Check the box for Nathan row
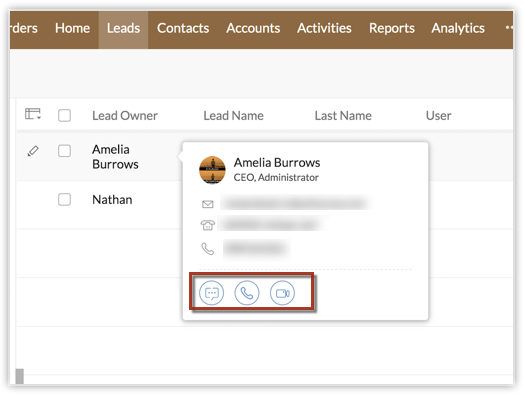Screen dimensions: 524x395 coord(64,200)
